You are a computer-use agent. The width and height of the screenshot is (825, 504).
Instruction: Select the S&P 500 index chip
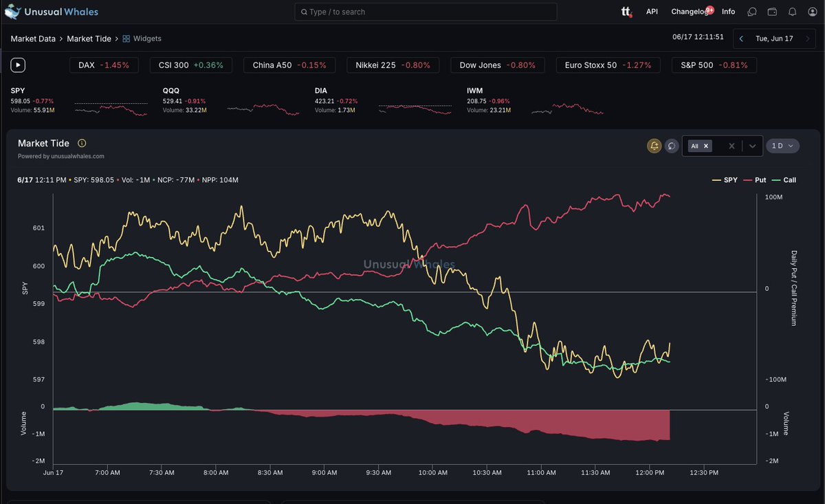click(714, 65)
